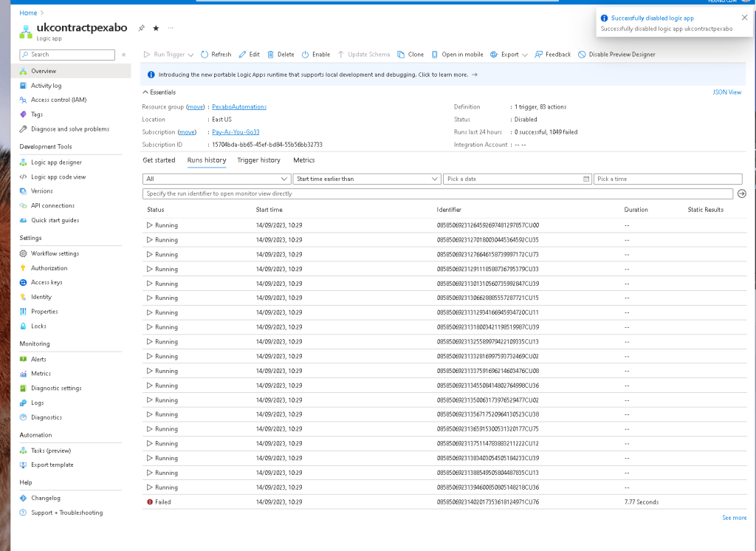Open Authorization settings
Image resolution: width=756 pixels, height=551 pixels.
[49, 268]
